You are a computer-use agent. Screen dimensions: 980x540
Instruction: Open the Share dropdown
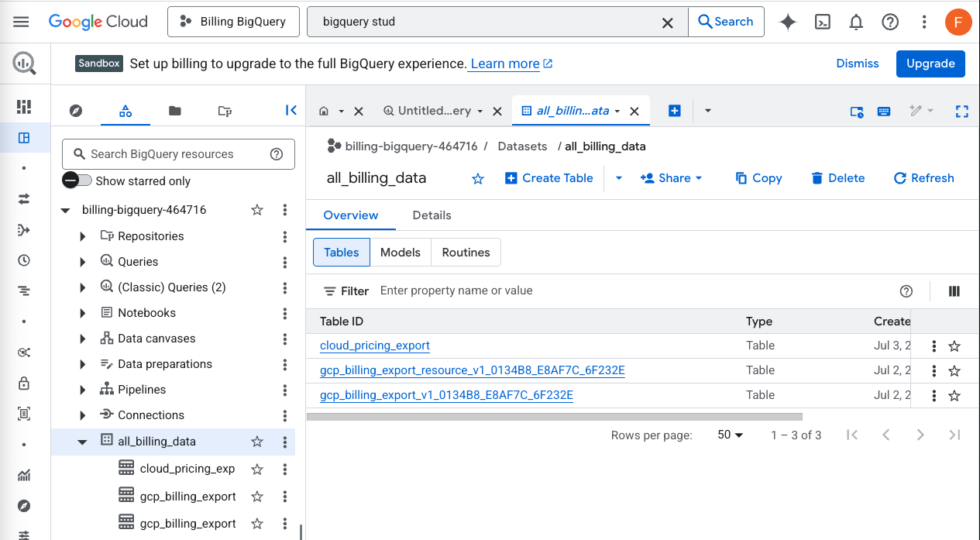pyautogui.click(x=672, y=178)
